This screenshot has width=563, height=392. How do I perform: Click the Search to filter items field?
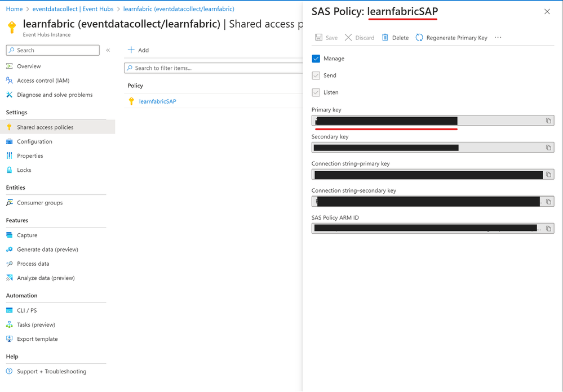click(213, 68)
